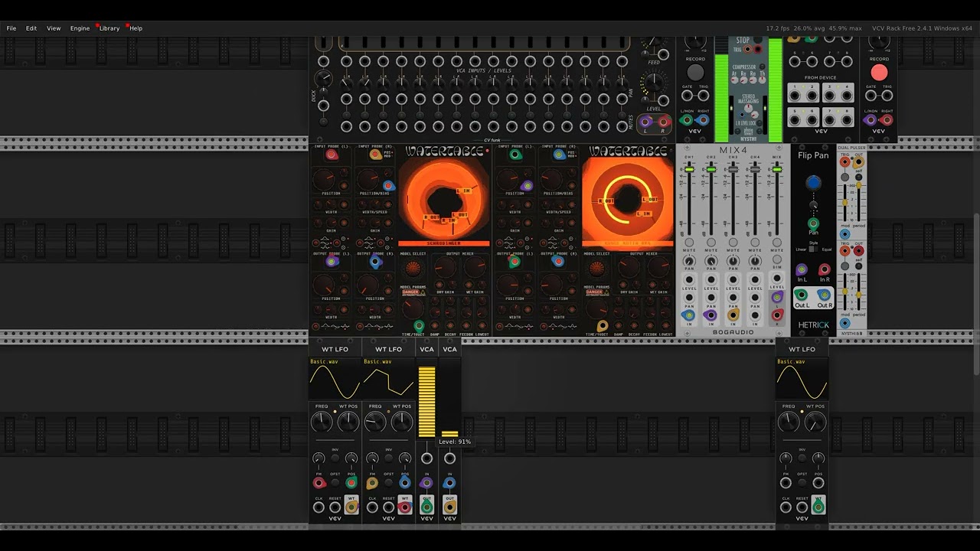Click the RESET jack on second WT LFO
This screenshot has width=980, height=551.
[389, 507]
